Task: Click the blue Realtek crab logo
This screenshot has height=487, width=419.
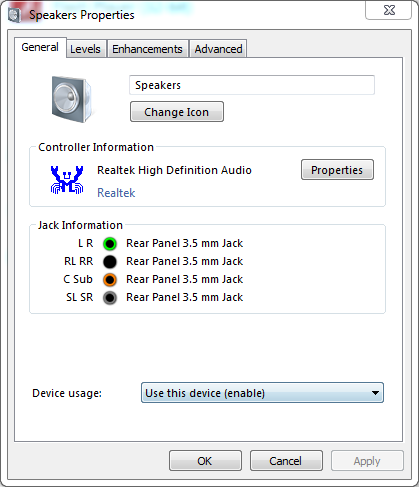Action: tap(67, 180)
